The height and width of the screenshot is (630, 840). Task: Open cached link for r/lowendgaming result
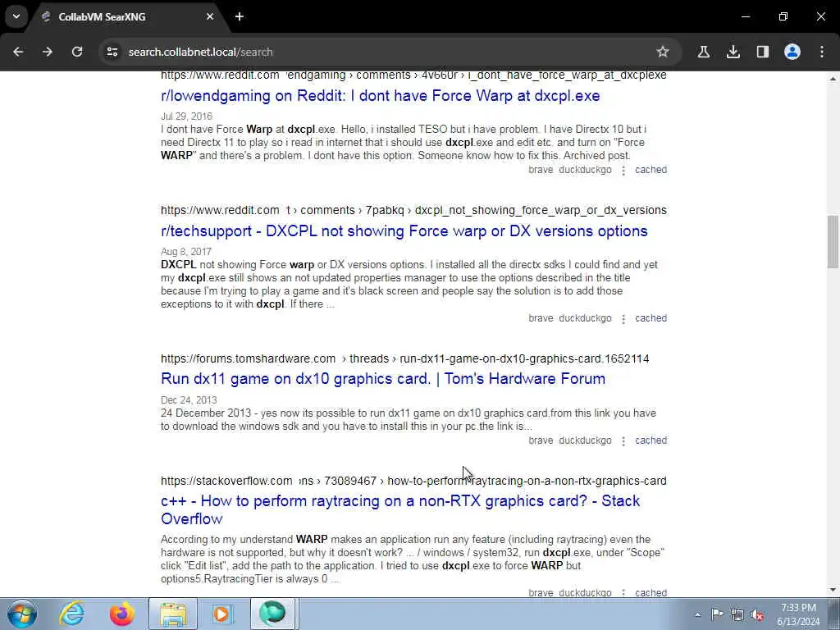tap(651, 170)
